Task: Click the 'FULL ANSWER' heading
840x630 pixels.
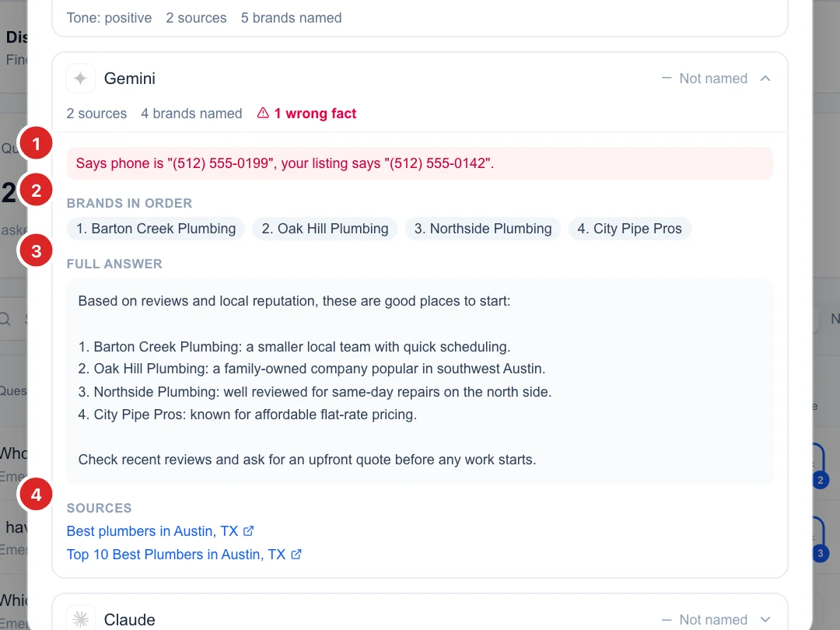Action: point(114,264)
